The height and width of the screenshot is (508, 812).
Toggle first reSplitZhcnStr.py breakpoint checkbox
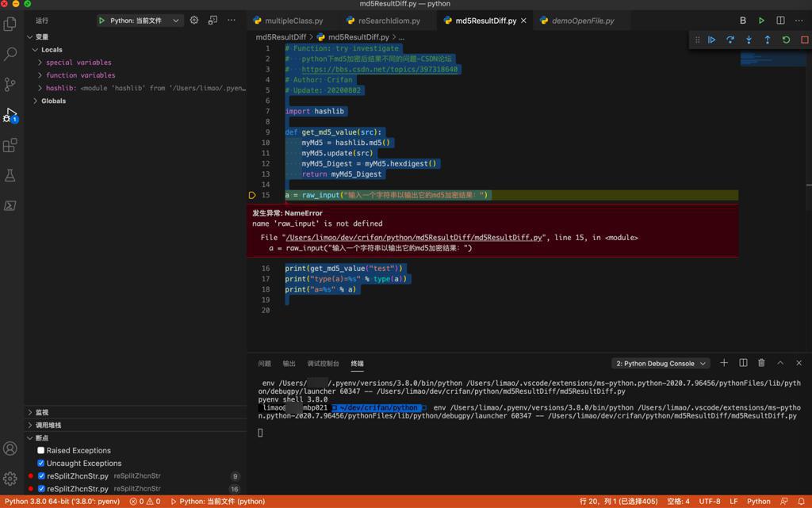(41, 476)
